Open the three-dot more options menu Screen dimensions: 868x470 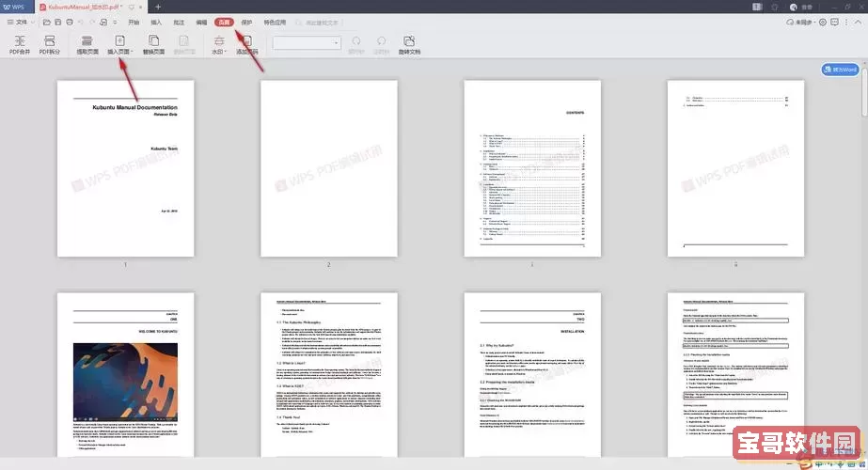(x=845, y=23)
